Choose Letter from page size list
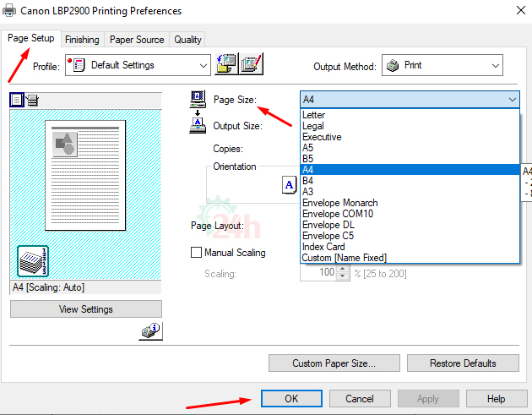Screen dimensions: 532x415 [410, 115]
